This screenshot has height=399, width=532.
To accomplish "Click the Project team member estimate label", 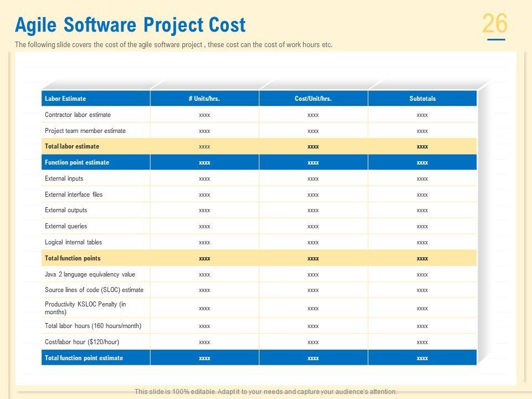I will tap(85, 131).
